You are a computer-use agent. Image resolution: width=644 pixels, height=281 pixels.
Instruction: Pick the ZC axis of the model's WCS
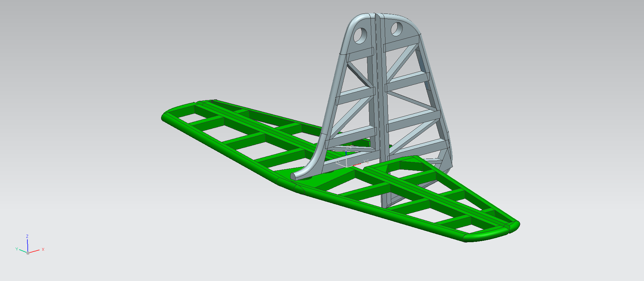(346, 153)
